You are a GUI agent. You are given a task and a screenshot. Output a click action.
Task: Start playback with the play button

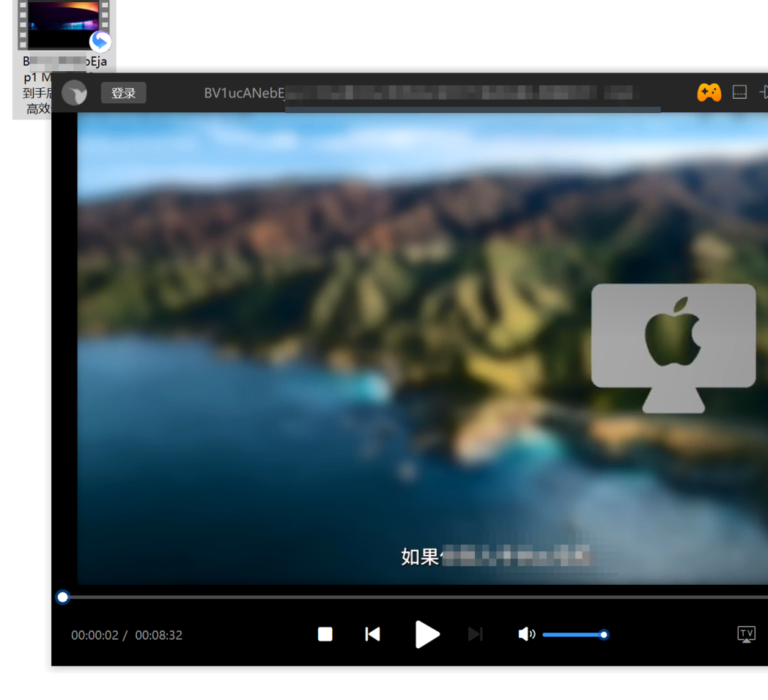coord(427,635)
